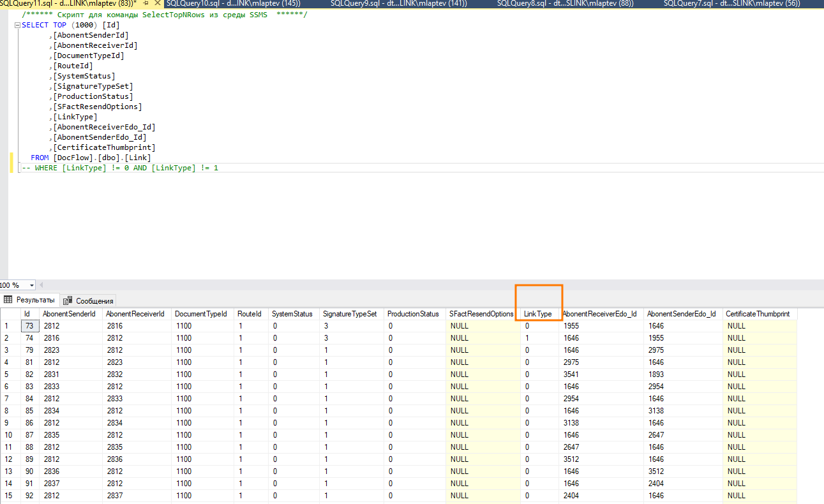The image size is (824, 504).
Task: Close the SQLQuery11.sql tab
Action: [x=158, y=4]
